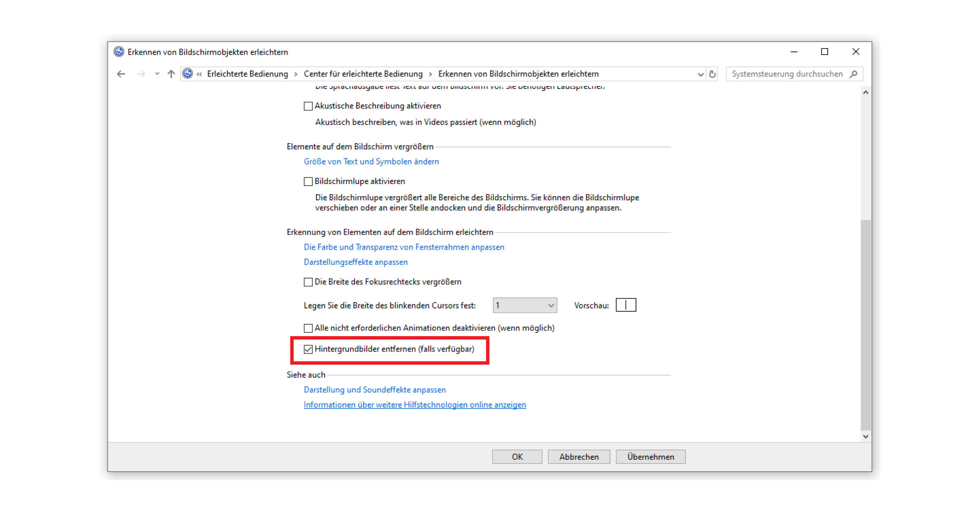Uncheck Hintergrundbilder entfernen option
Viewport: 980px width, 514px height.
pyautogui.click(x=308, y=349)
